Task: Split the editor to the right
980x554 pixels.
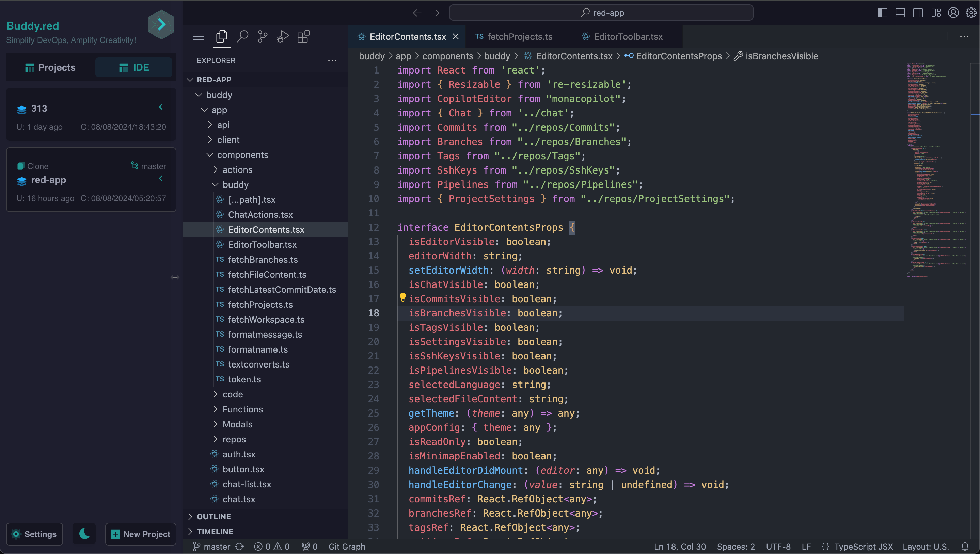Action: [x=947, y=36]
